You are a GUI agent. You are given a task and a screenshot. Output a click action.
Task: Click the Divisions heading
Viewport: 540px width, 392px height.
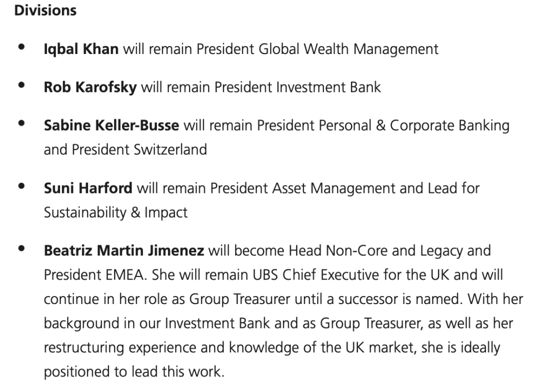coord(45,10)
